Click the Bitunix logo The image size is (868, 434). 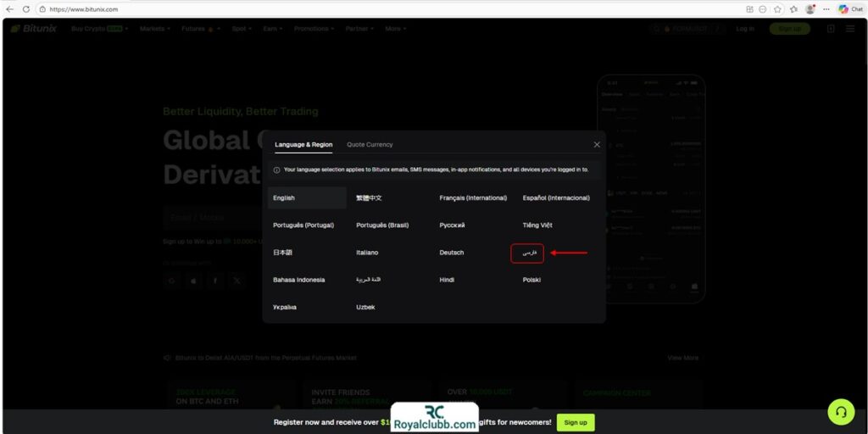pyautogui.click(x=33, y=28)
